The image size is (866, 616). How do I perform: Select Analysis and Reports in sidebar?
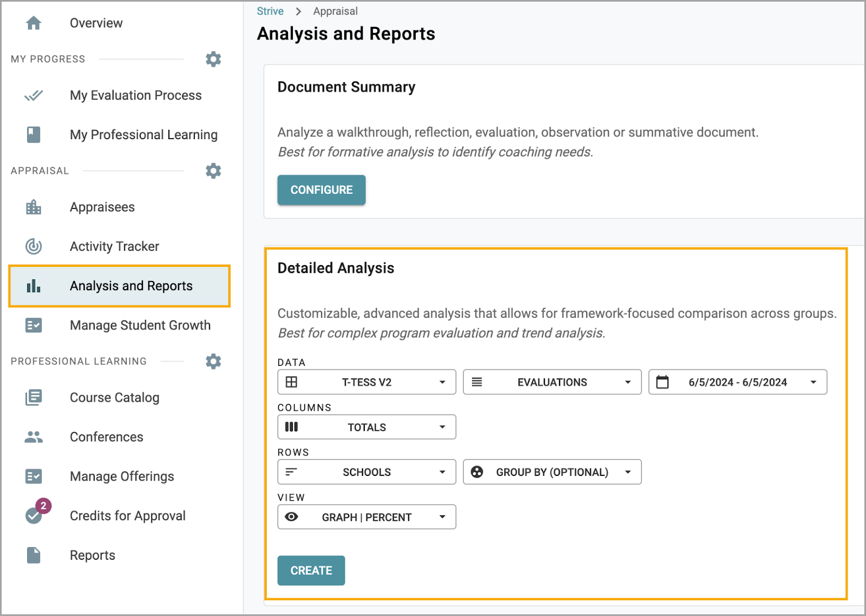click(x=120, y=286)
